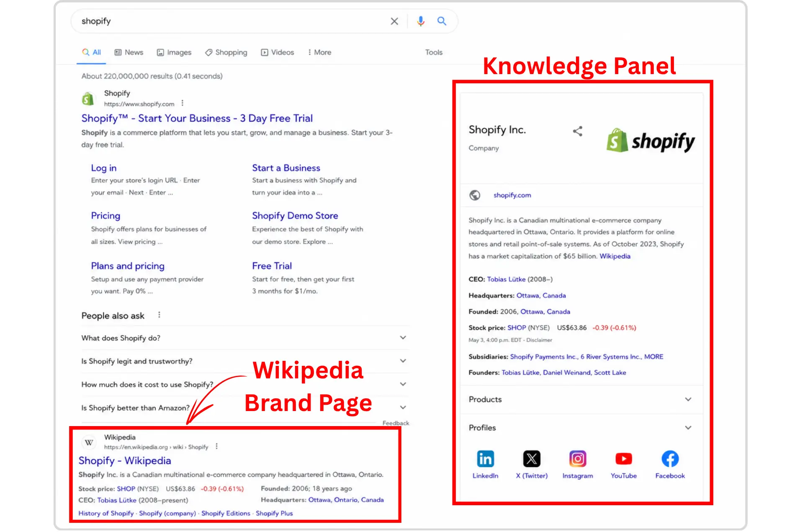
Task: Expand "Is Shopify legit and trustworthy?" question
Action: click(x=245, y=361)
